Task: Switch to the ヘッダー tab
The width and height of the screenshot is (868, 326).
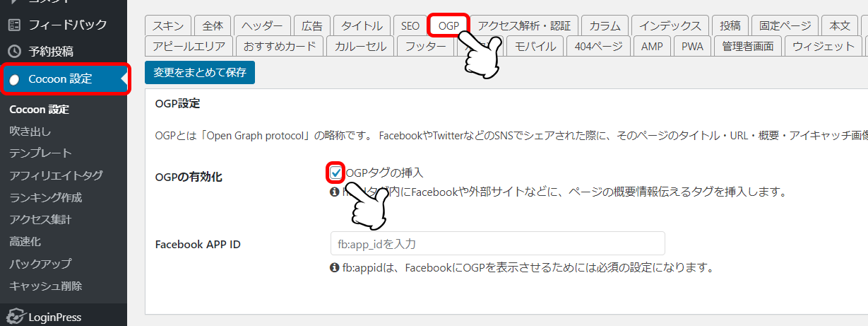Action: pos(261,25)
